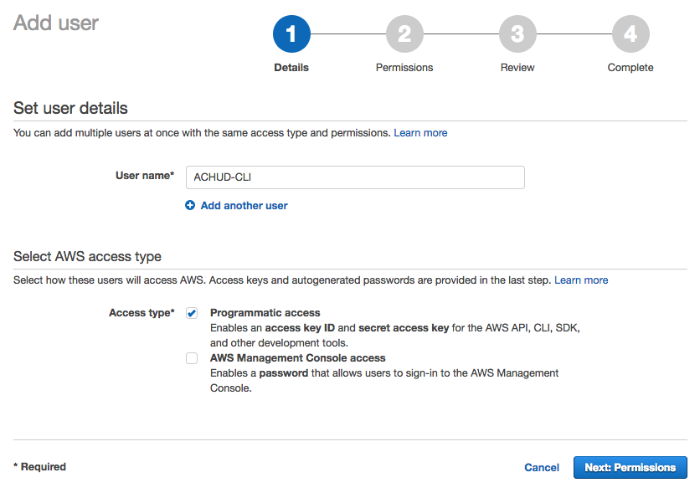Click the step 3 Review circle
This screenshot has height=493, width=700.
[517, 34]
